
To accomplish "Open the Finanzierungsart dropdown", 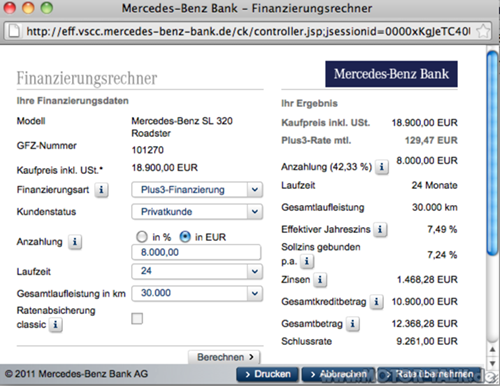I will [x=197, y=190].
